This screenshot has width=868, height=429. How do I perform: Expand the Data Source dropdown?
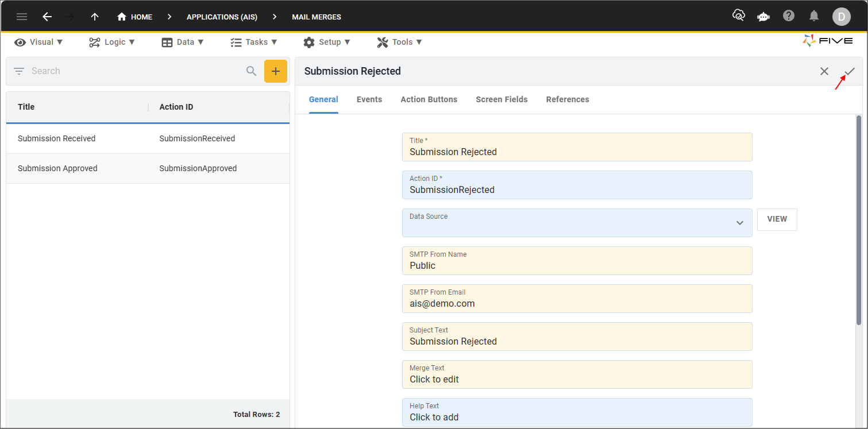click(740, 223)
